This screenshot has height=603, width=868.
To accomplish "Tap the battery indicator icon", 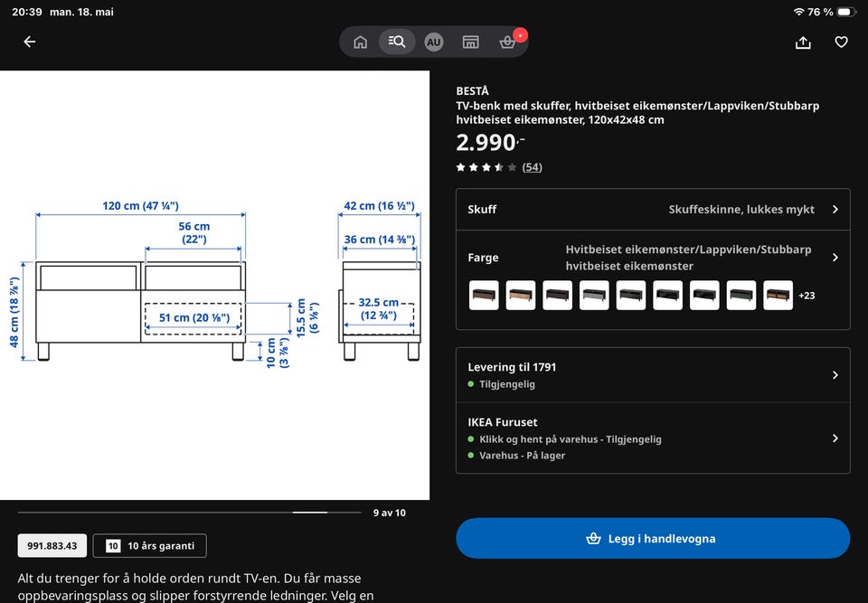I will pyautogui.click(x=846, y=12).
